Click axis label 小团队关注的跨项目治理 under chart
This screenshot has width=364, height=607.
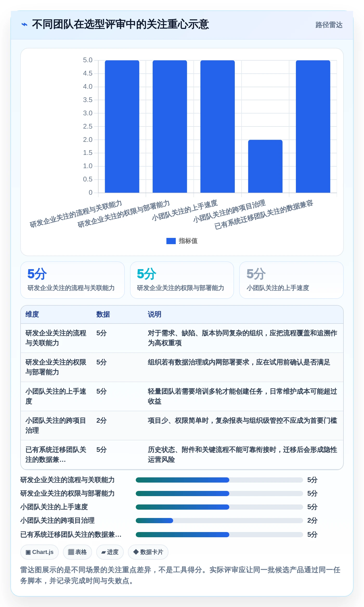[x=229, y=211]
